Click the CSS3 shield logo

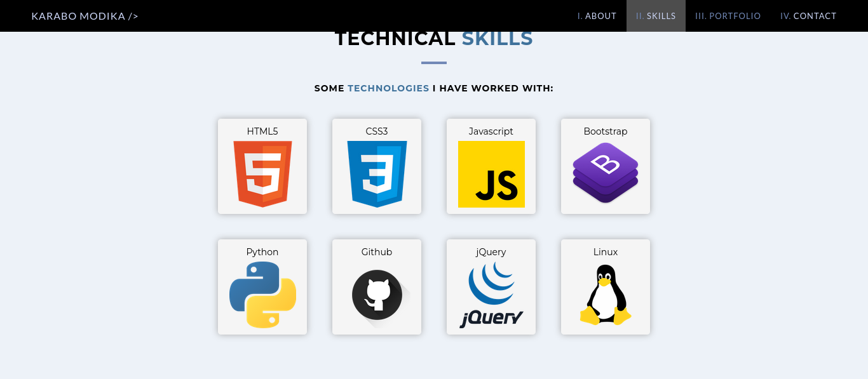[377, 174]
